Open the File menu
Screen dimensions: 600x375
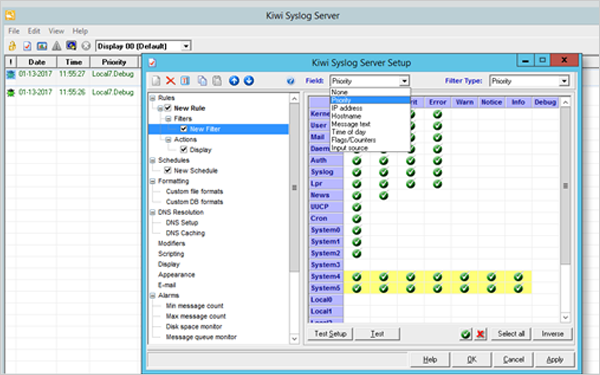pyautogui.click(x=14, y=31)
